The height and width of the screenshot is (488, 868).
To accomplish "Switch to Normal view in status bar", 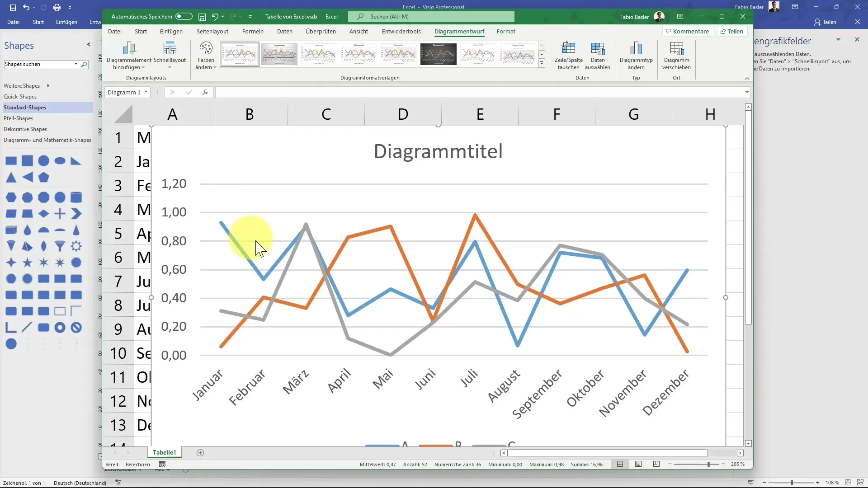I will click(620, 464).
